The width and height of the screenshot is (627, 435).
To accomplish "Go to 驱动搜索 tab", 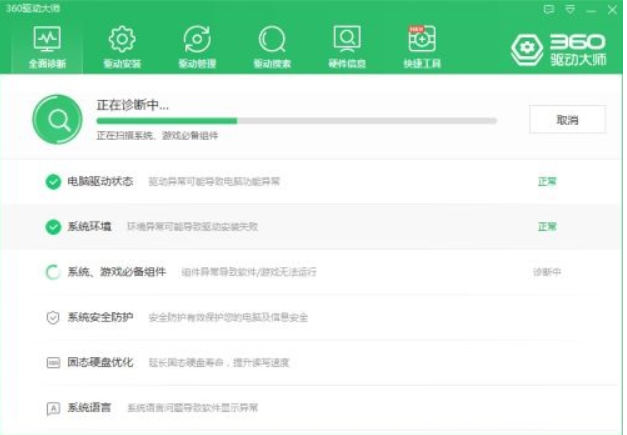I will point(272,47).
